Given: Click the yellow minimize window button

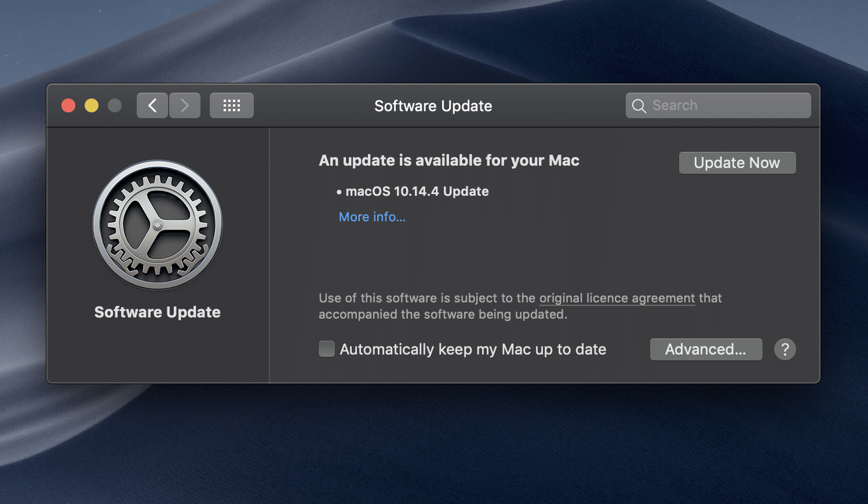Looking at the screenshot, I should tap(91, 105).
